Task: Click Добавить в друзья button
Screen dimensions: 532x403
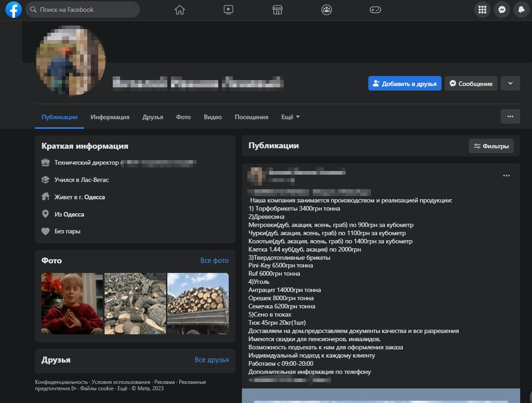Action: (405, 84)
